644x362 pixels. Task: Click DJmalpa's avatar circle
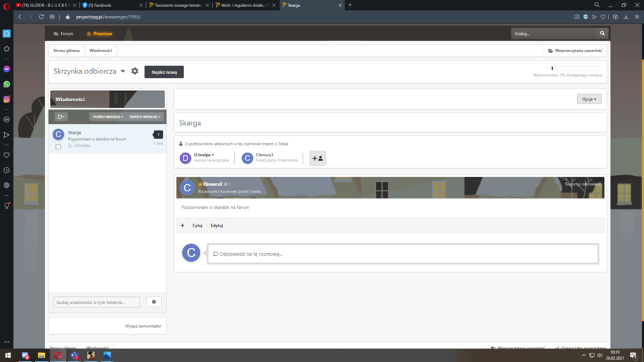tap(185, 158)
